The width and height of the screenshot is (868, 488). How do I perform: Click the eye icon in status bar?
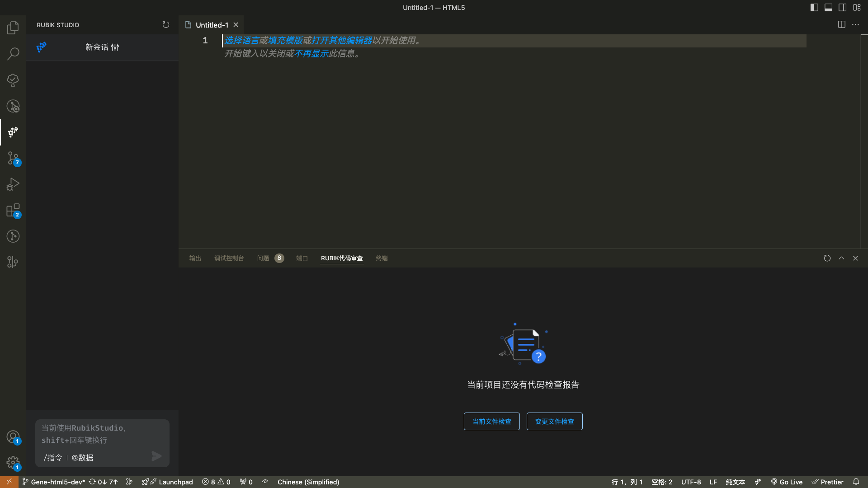coord(265,482)
